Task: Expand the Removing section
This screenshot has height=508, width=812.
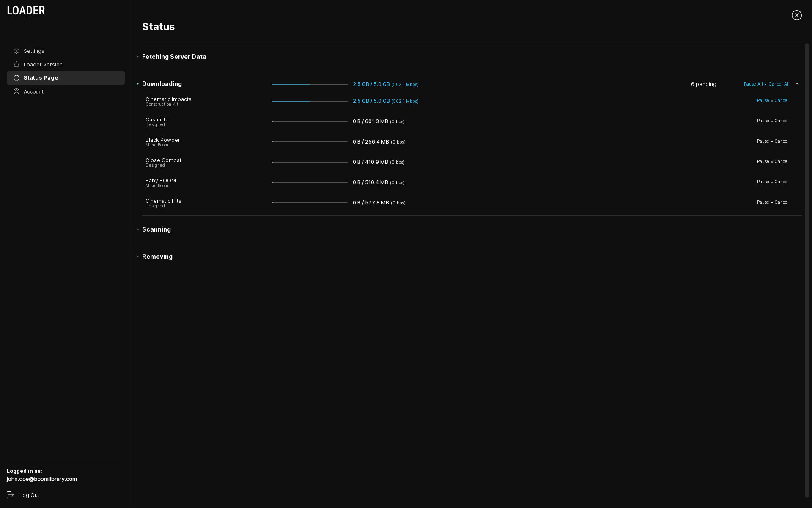Action: 157,257
